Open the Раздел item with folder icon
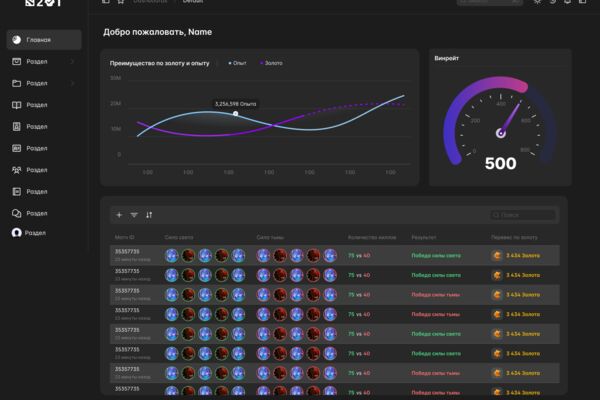The width and height of the screenshot is (600, 400). (x=37, y=83)
